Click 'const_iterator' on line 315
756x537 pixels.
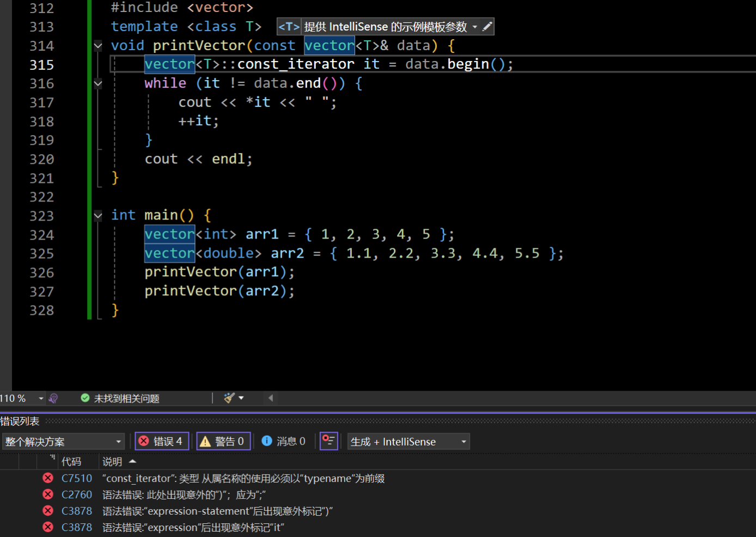point(296,64)
